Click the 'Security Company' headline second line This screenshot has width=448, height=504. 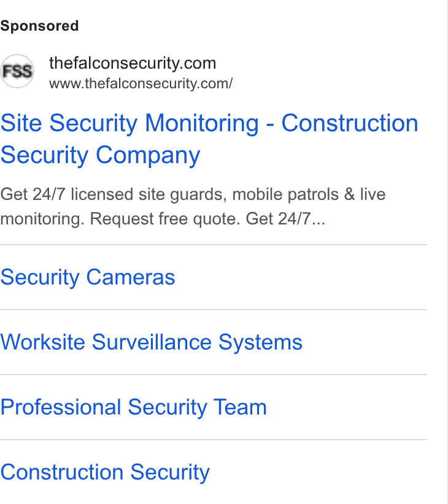tap(101, 155)
